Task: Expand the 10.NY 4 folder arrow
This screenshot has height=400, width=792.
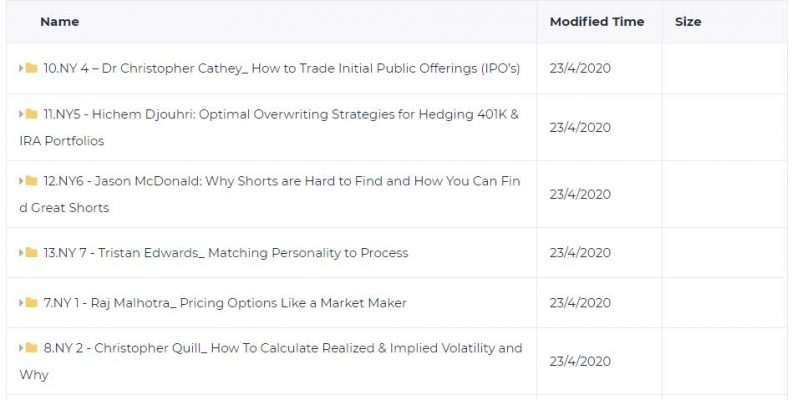Action: click(21, 68)
